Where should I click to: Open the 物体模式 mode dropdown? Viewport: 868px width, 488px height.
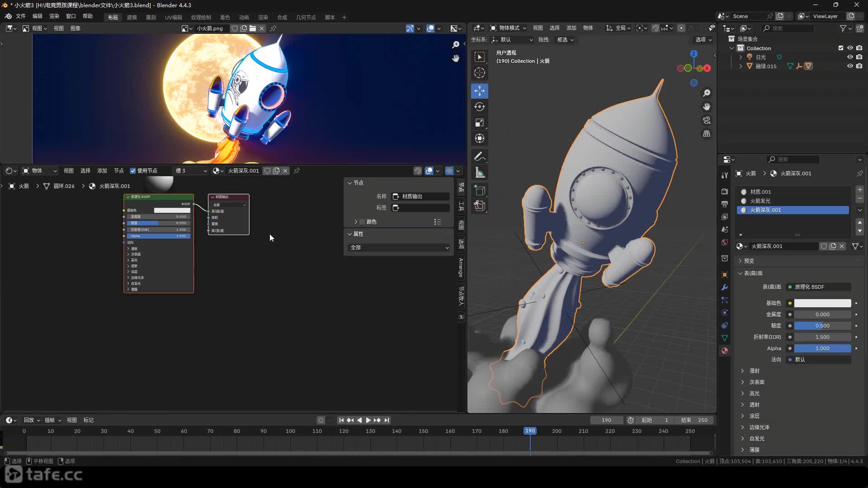[509, 28]
